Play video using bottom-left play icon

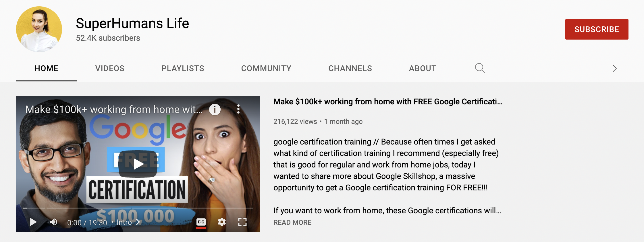(33, 222)
